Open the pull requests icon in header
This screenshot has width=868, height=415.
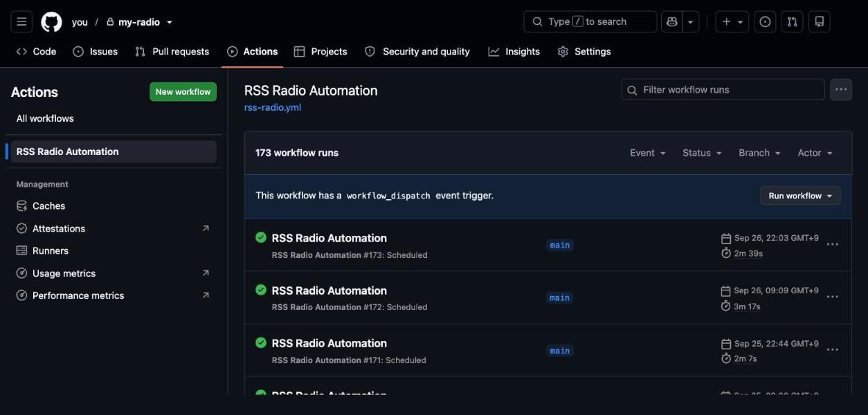[792, 22]
